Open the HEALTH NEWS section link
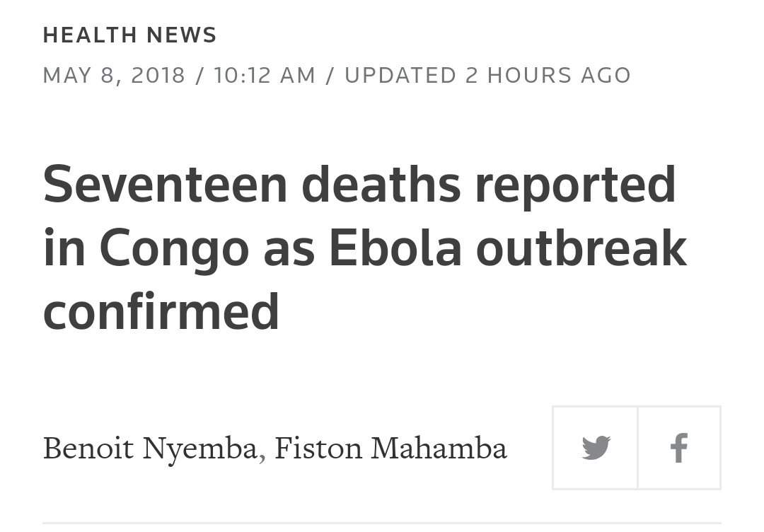Viewport: 764px width, 532px height. [129, 35]
